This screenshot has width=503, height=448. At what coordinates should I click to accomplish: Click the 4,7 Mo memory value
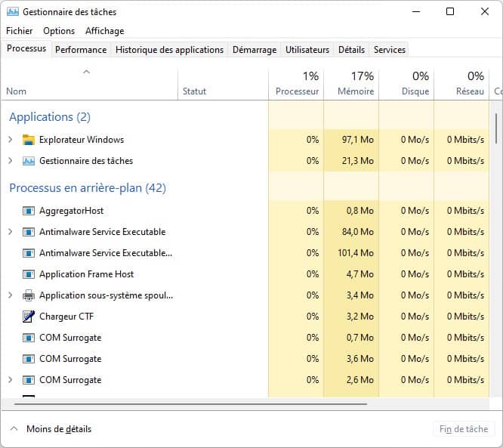360,274
